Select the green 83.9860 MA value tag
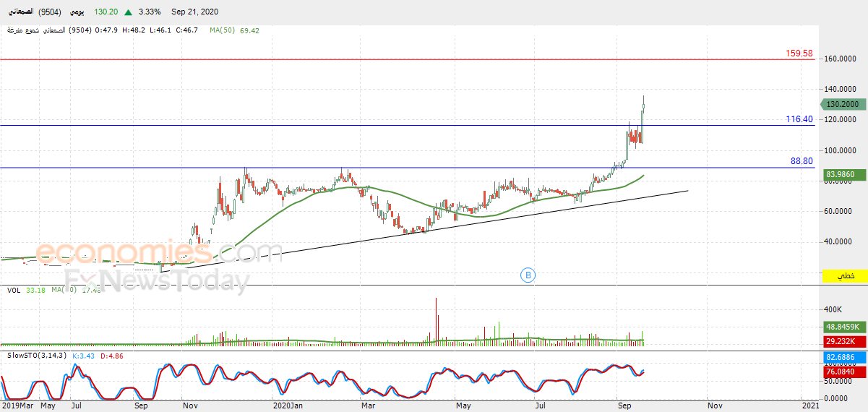The height and width of the screenshot is (412, 868). point(843,174)
